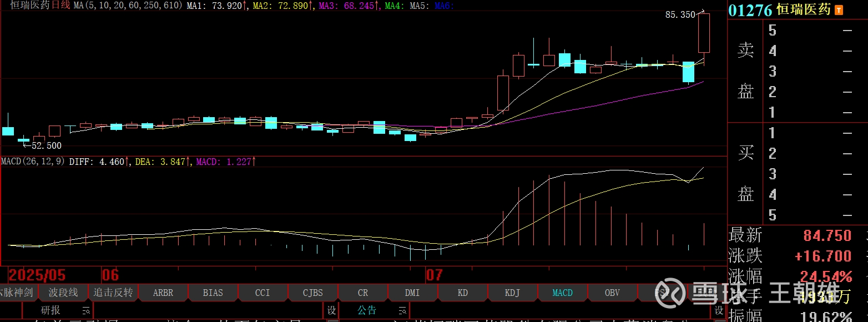
Task: Select the KDJ indicator tab
Action: [513, 293]
